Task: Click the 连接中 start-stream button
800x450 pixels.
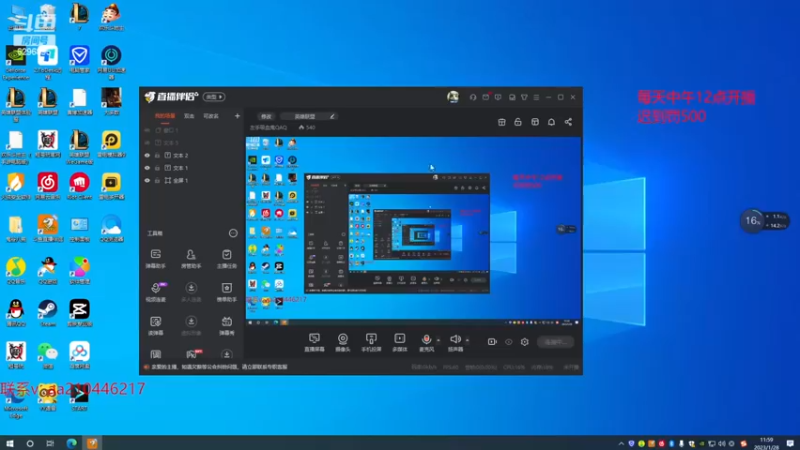Action: click(555, 342)
